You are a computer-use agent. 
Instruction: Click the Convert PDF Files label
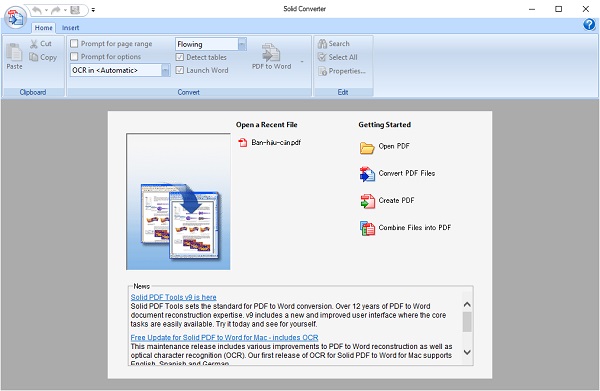[406, 173]
